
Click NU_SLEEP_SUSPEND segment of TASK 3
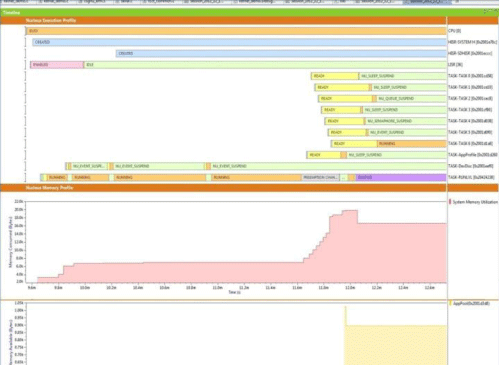(x=404, y=110)
